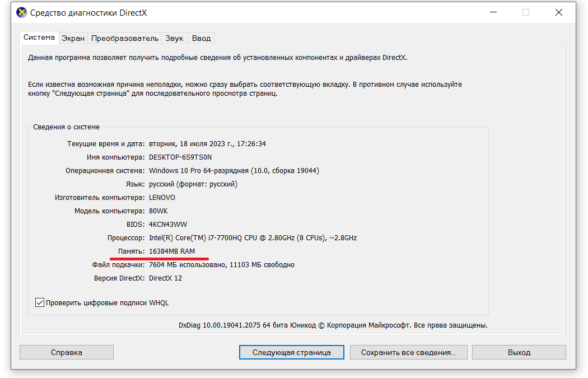588x378 pixels.
Task: Minimize the DirectX diagnostic window
Action: pos(493,12)
